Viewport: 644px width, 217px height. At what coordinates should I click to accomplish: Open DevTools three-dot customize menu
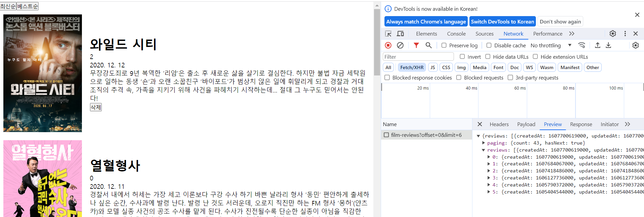(x=625, y=34)
